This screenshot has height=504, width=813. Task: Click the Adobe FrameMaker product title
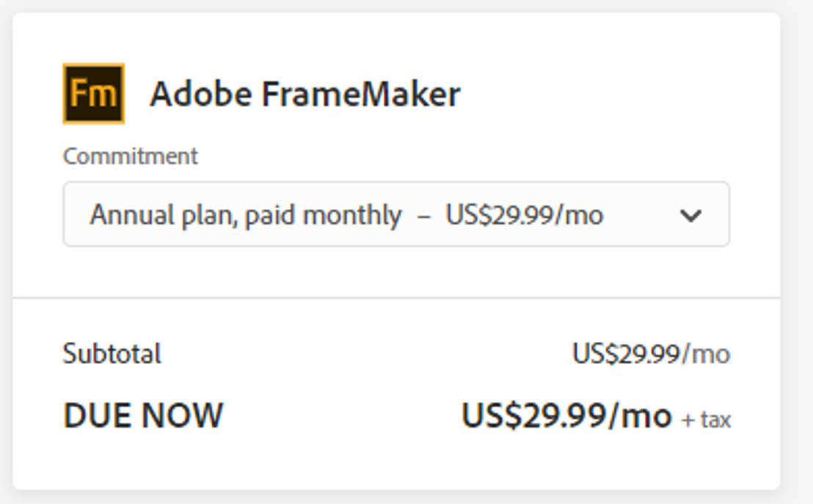306,92
